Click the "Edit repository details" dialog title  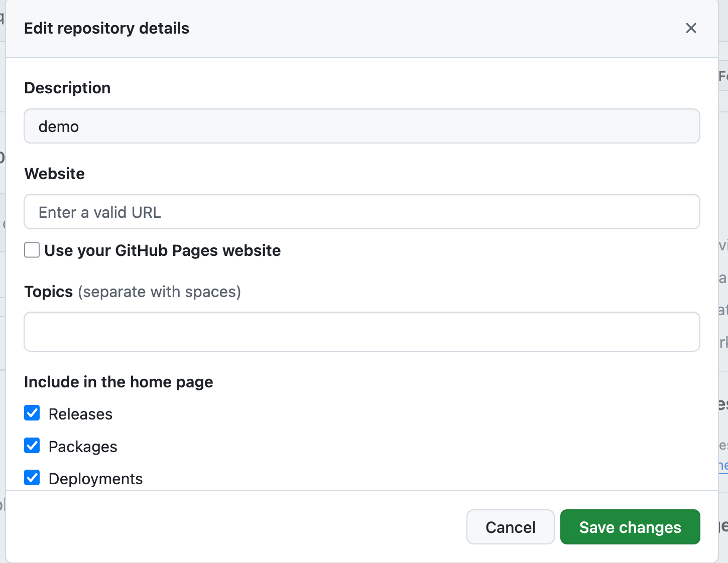pos(106,28)
